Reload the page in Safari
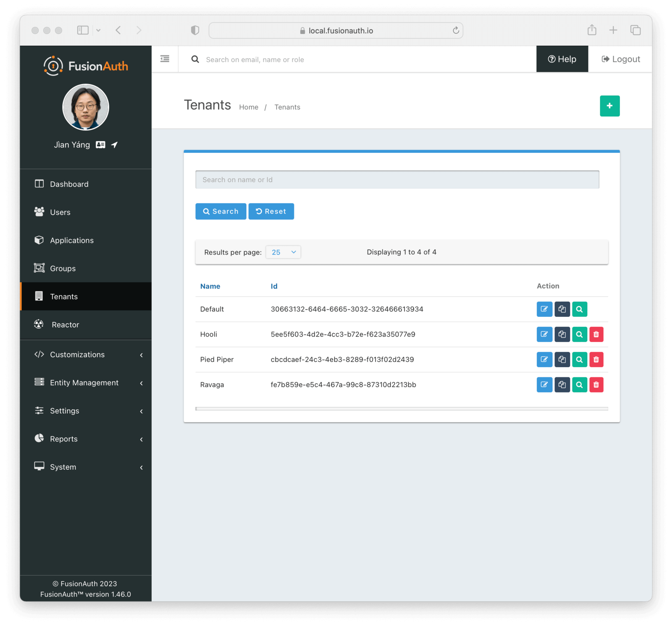This screenshot has height=626, width=672. [456, 30]
